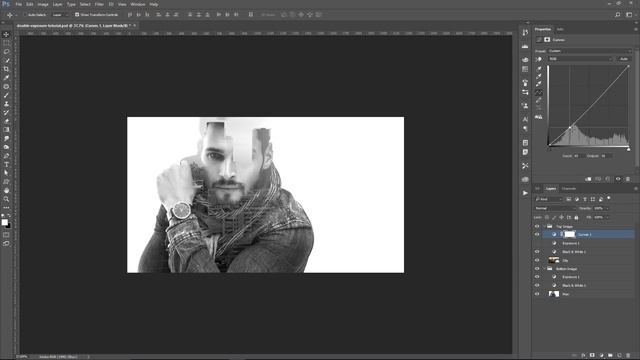Click the curves on-image adjustment hand tool
Viewport: 640px width, 360px height.
539,59
